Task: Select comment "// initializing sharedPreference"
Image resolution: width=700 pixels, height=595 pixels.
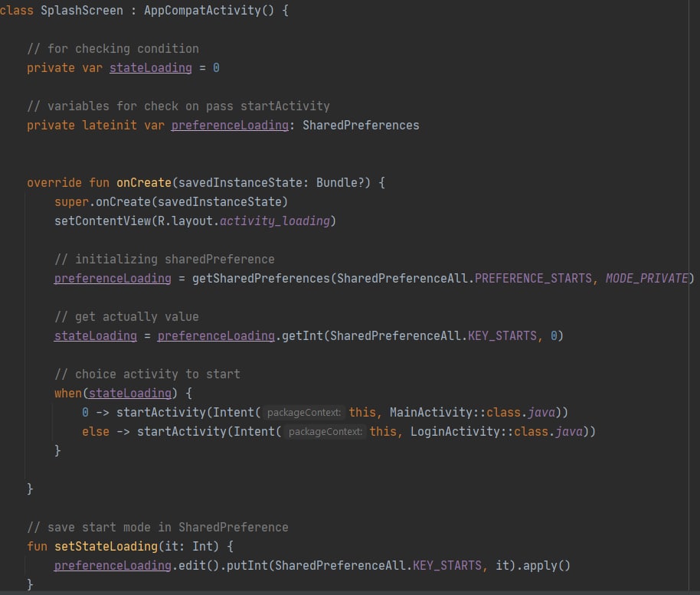Action: pos(165,260)
